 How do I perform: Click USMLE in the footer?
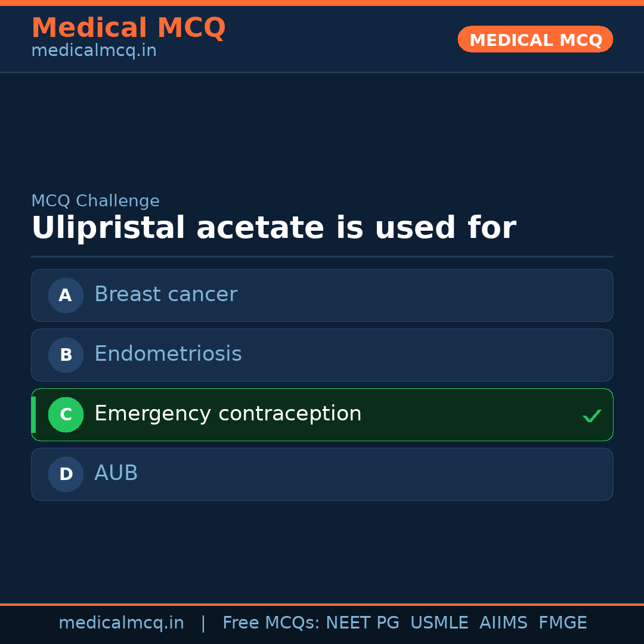click(439, 623)
